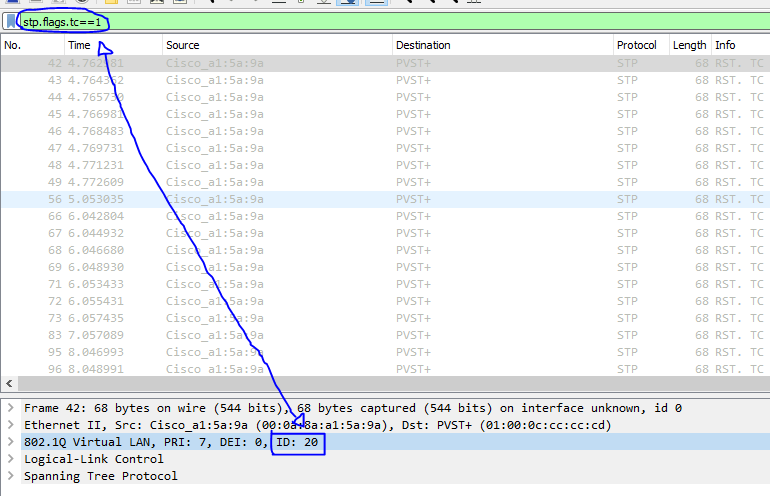This screenshot has width=770, height=496.
Task: Expand the Frame 42 details node
Action: [x=11, y=408]
